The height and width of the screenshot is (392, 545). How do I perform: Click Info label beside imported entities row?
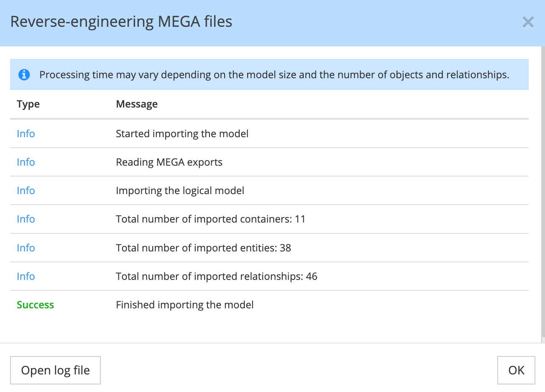tap(26, 248)
